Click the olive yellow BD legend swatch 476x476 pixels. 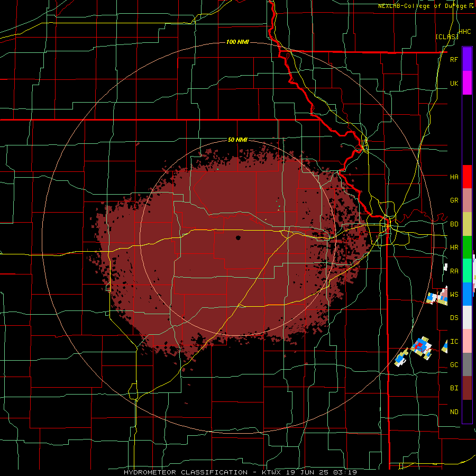pos(467,224)
